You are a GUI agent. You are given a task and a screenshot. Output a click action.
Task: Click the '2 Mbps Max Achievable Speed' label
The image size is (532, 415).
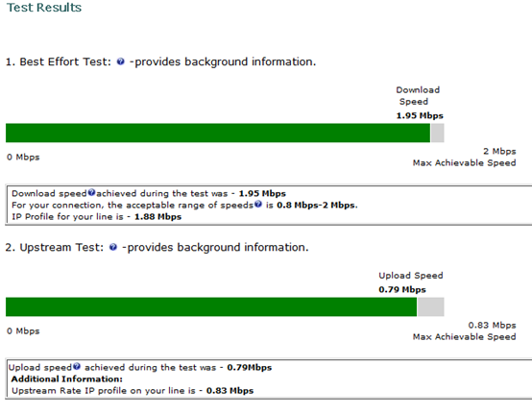(464, 158)
